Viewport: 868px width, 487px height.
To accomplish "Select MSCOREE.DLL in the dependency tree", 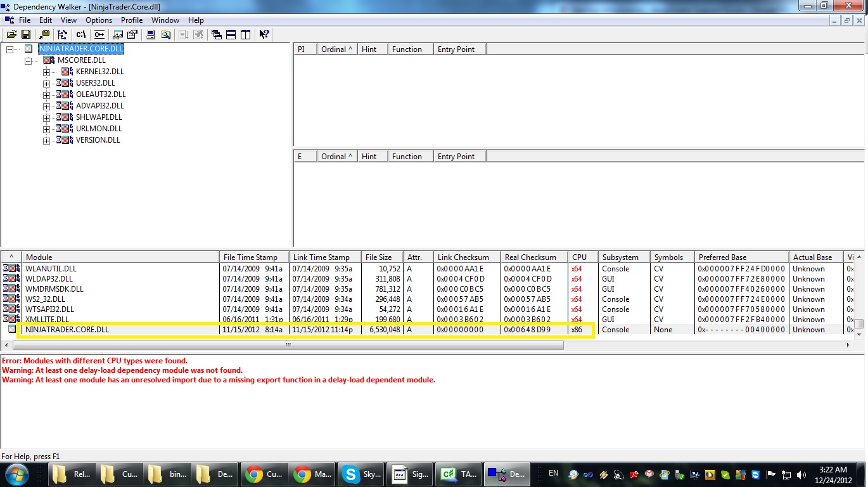I will [x=82, y=60].
